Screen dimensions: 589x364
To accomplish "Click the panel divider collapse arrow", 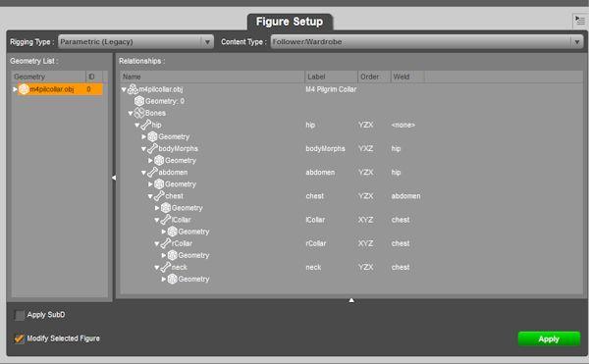I will pyautogui.click(x=114, y=178).
